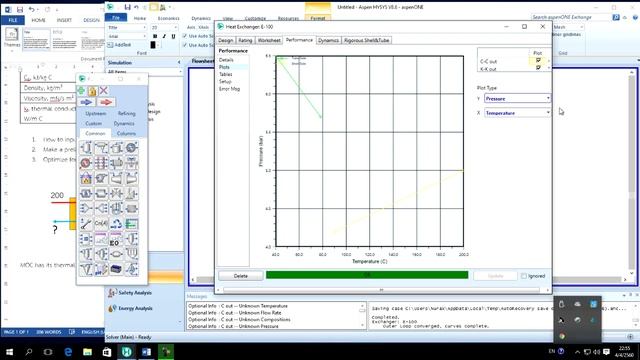
Task: Click the green OK status bar
Action: coord(367,275)
